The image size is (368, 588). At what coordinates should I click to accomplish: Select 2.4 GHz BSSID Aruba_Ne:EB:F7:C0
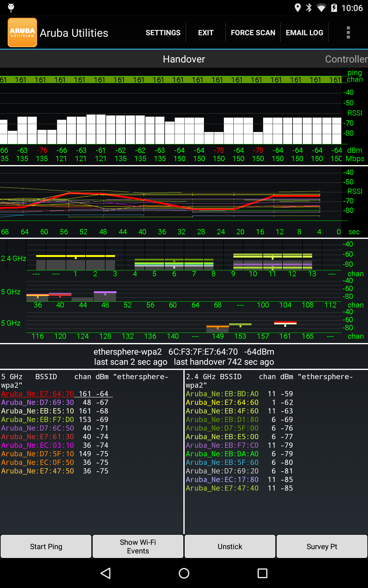(x=240, y=445)
